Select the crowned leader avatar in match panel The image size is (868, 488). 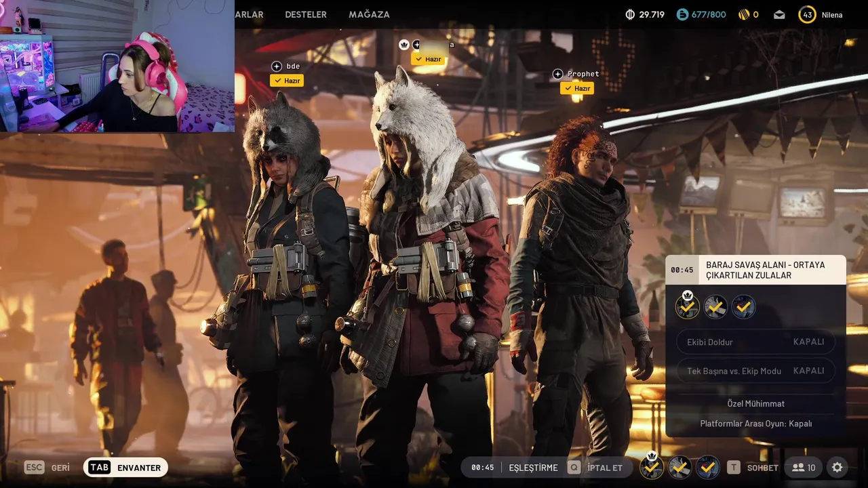[x=688, y=306]
